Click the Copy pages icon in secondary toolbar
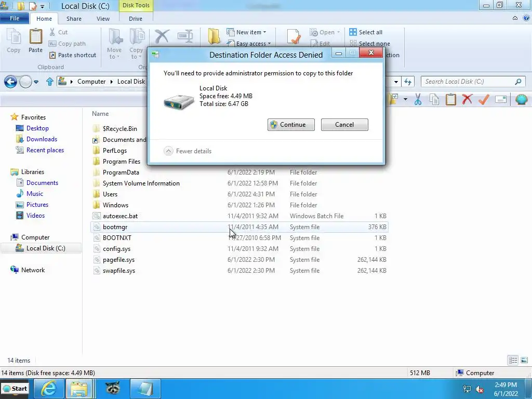This screenshot has width=532, height=399. 434,99
